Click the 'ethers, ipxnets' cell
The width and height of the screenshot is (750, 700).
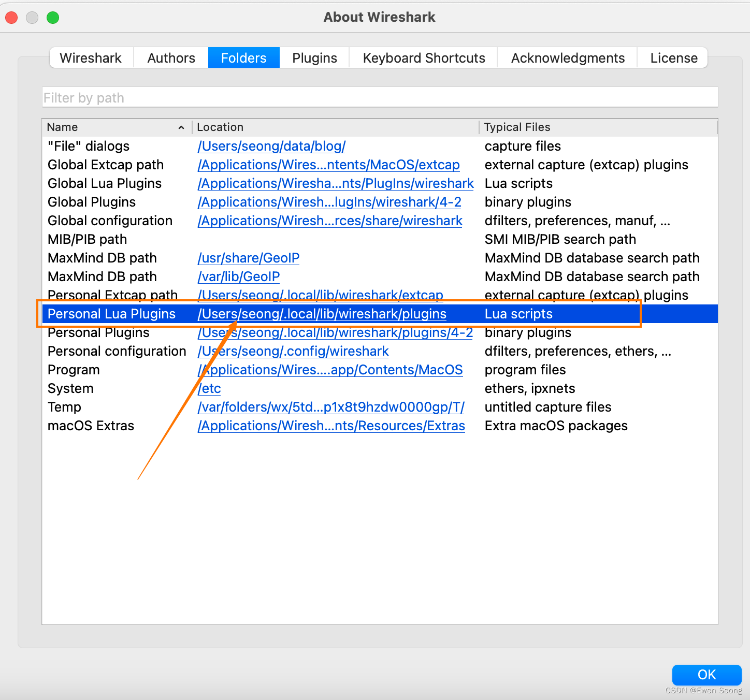click(x=530, y=388)
